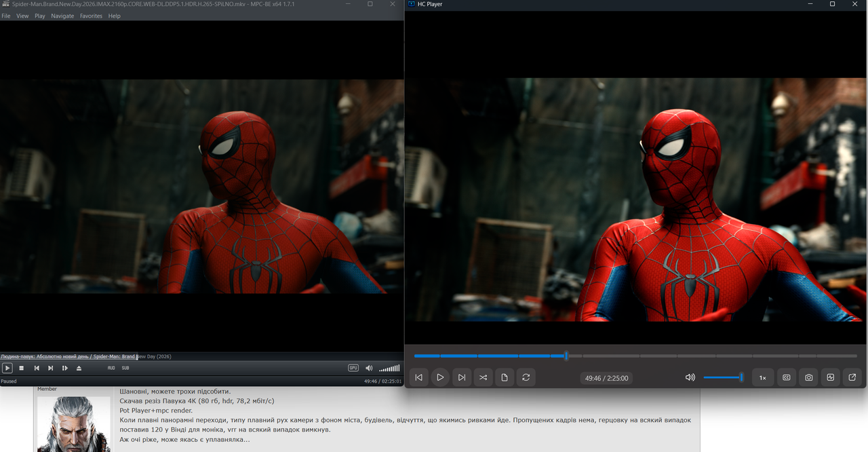Click the HC Player volume slider
The height and width of the screenshot is (452, 868).
coord(724,377)
